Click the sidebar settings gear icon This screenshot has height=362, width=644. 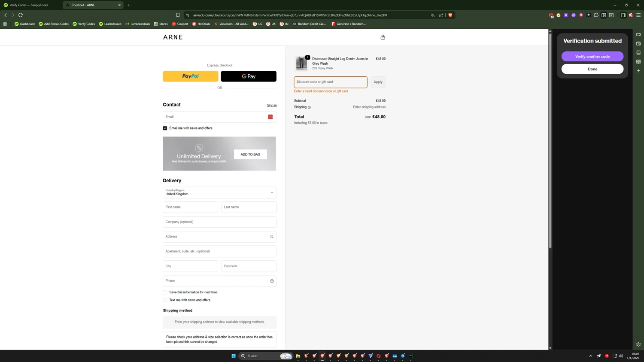[x=638, y=344]
